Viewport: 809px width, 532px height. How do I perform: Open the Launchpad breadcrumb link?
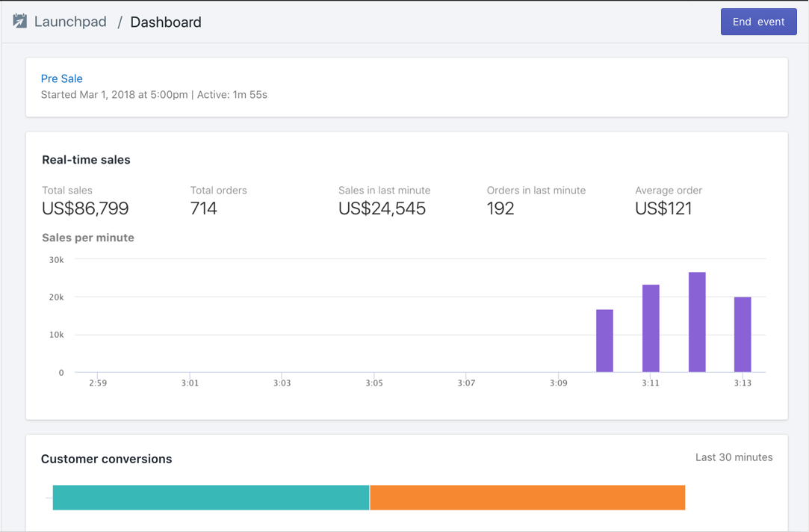(70, 22)
